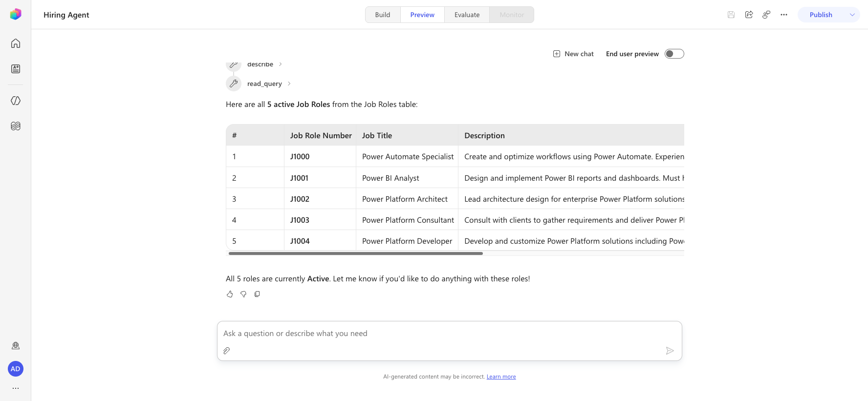Screen dimensions: 868x401
Task: Click the Hiring Agent title
Action: coord(66,15)
